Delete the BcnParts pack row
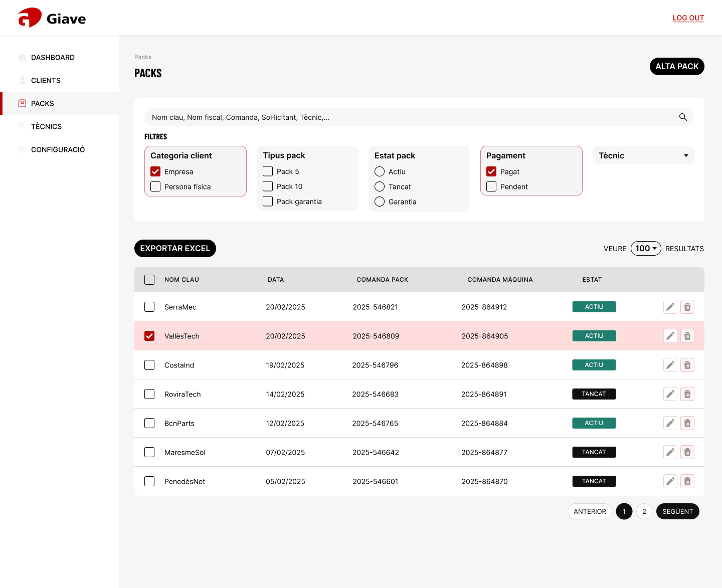 coord(687,423)
